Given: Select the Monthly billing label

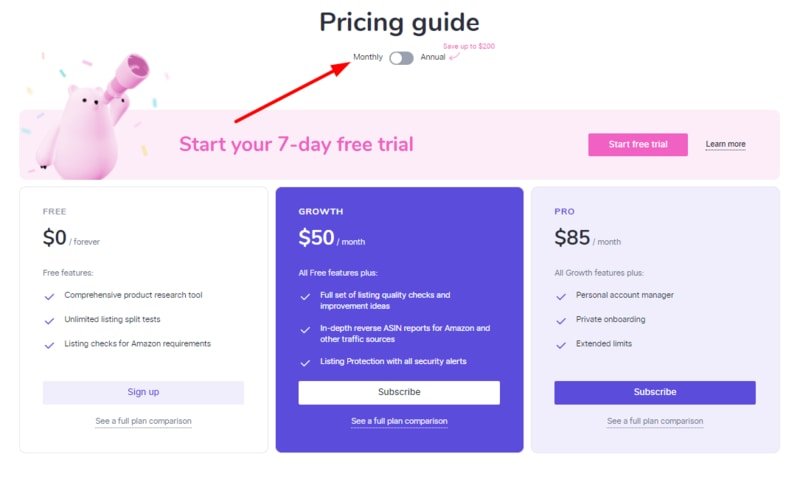Looking at the screenshot, I should coord(367,57).
